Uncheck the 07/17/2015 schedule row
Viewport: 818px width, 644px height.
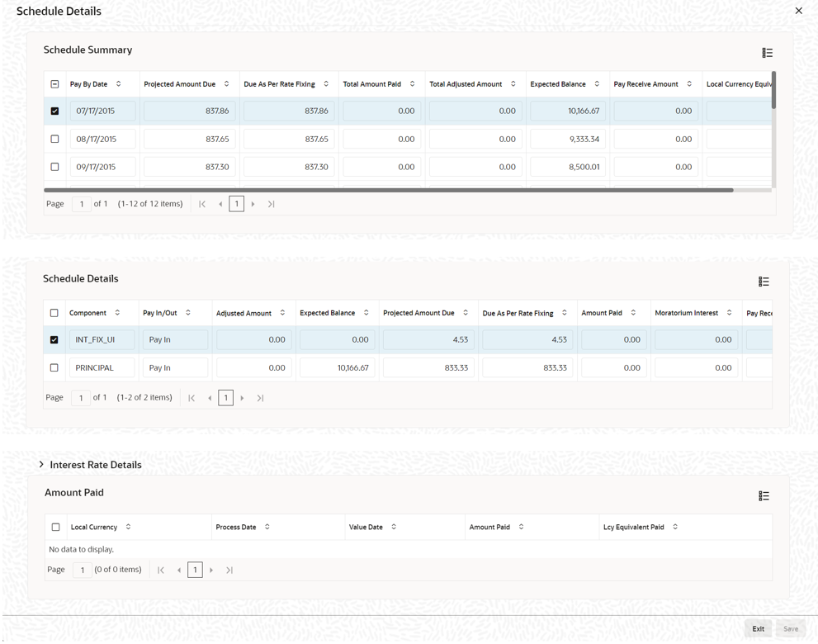point(54,111)
